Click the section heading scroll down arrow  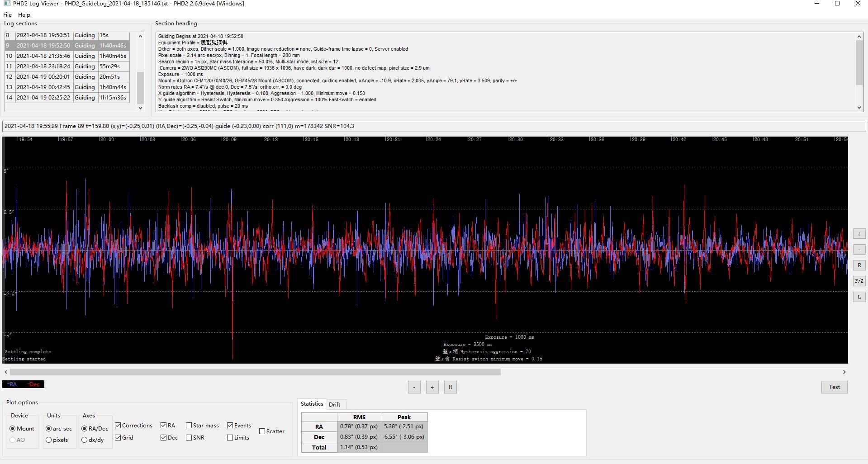[859, 108]
